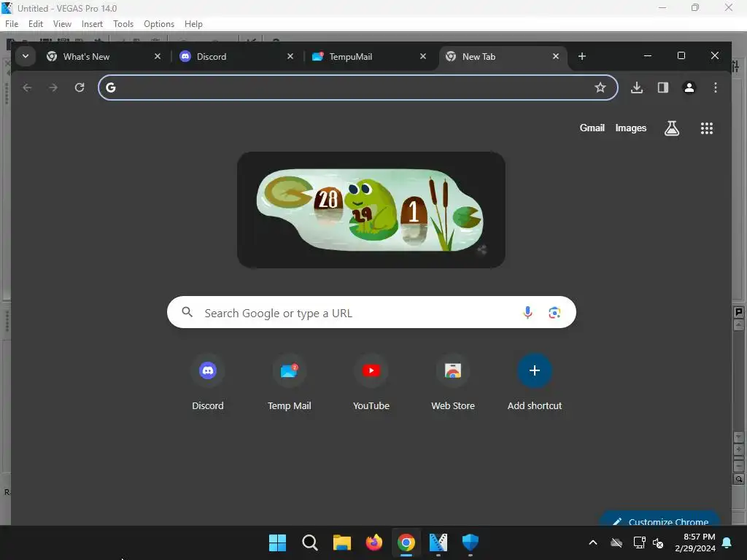Open Firefox from the taskbar
This screenshot has height=560, width=747.
coord(374,542)
